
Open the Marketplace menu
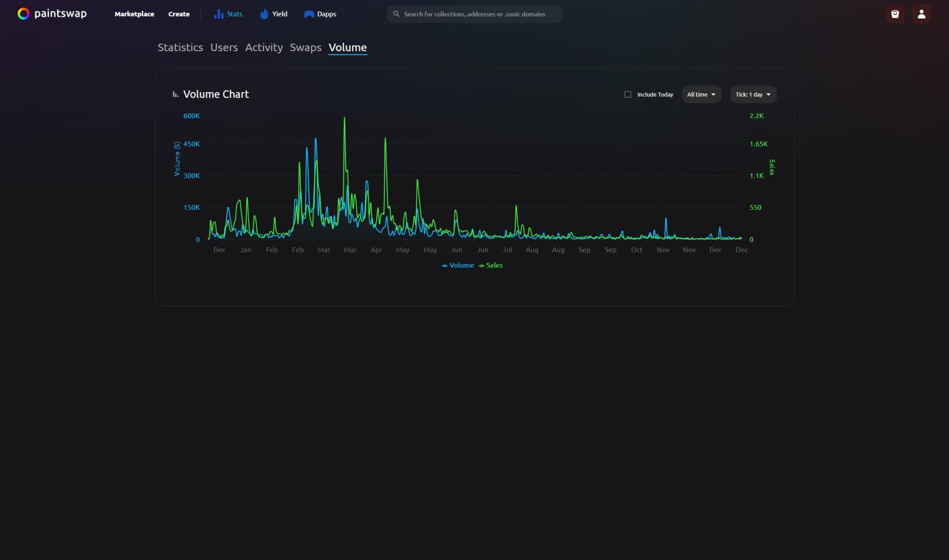(x=134, y=14)
